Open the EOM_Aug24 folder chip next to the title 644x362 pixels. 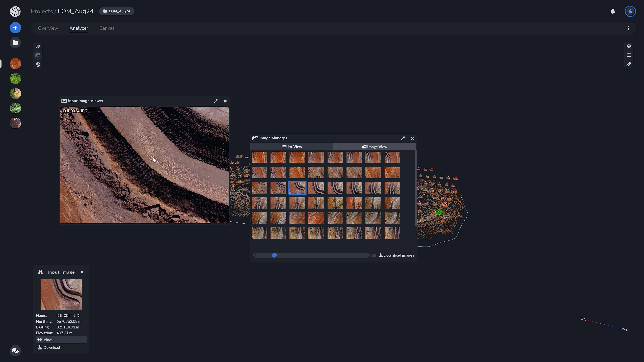click(117, 11)
